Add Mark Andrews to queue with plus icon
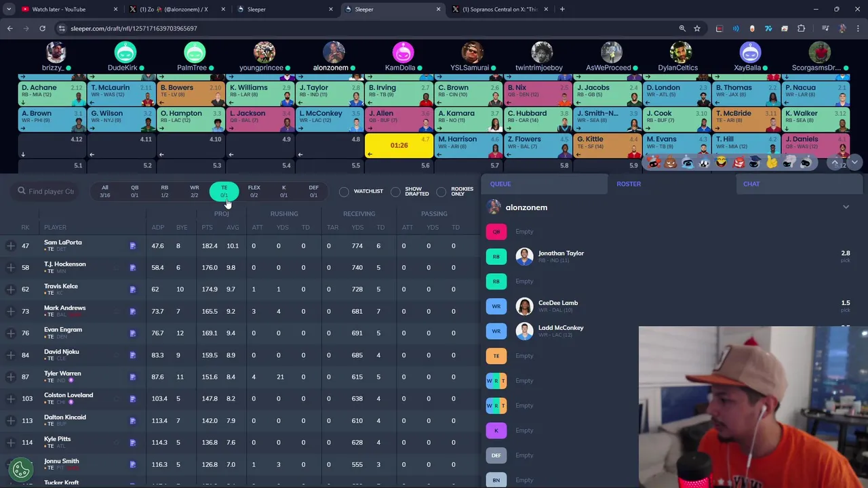This screenshot has width=868, height=488. 10,311
